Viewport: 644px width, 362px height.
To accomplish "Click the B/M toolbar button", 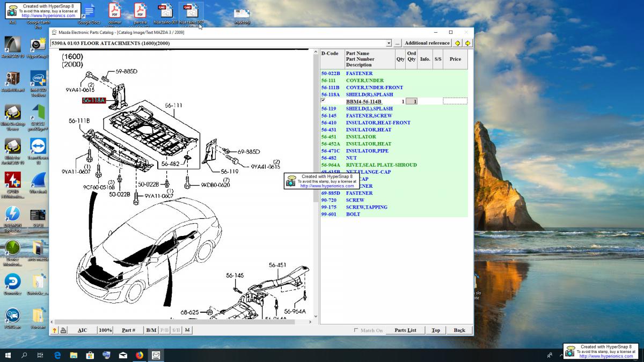I will tap(151, 330).
